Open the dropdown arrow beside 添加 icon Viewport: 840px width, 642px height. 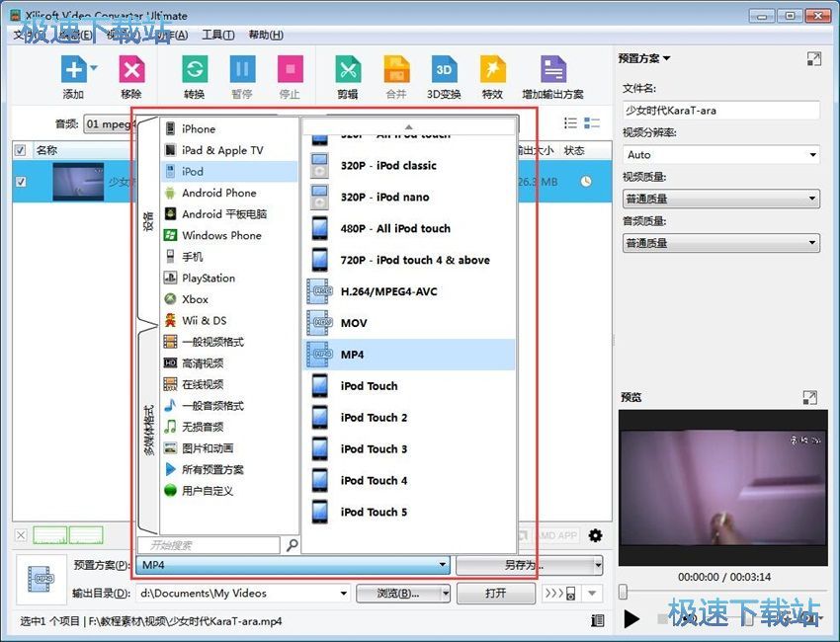pyautogui.click(x=94, y=68)
